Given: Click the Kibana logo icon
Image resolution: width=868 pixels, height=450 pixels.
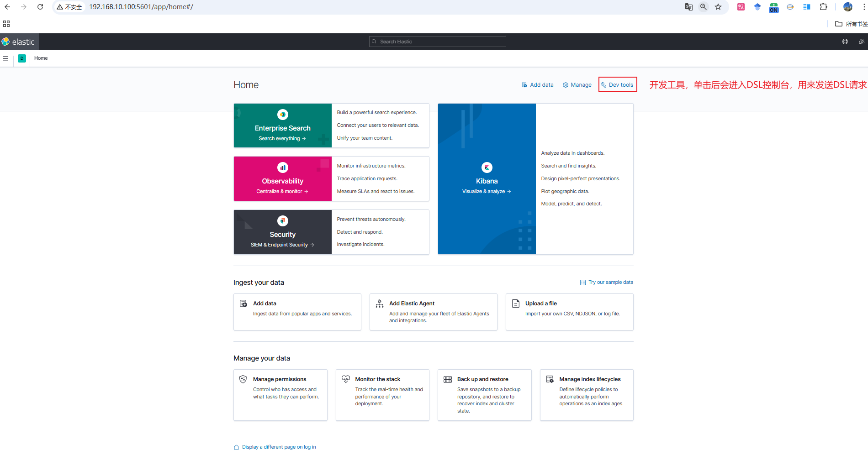Looking at the screenshot, I should (x=487, y=167).
